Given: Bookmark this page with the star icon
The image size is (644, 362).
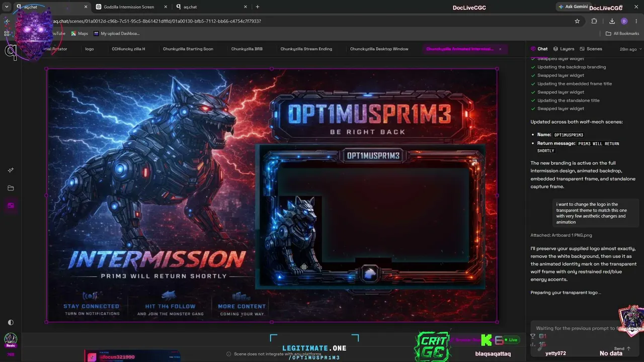Looking at the screenshot, I should tap(577, 21).
